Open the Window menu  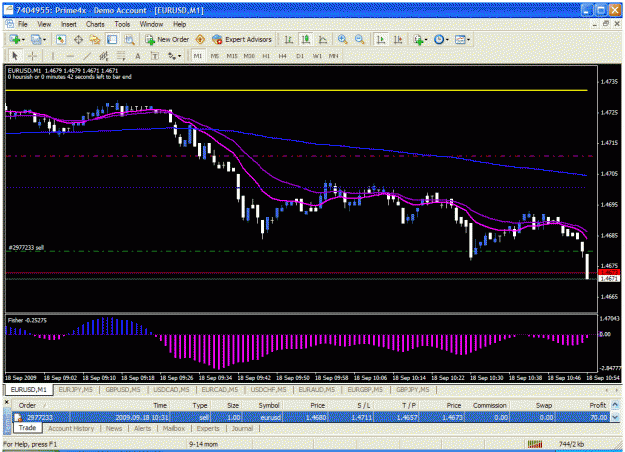[151, 24]
